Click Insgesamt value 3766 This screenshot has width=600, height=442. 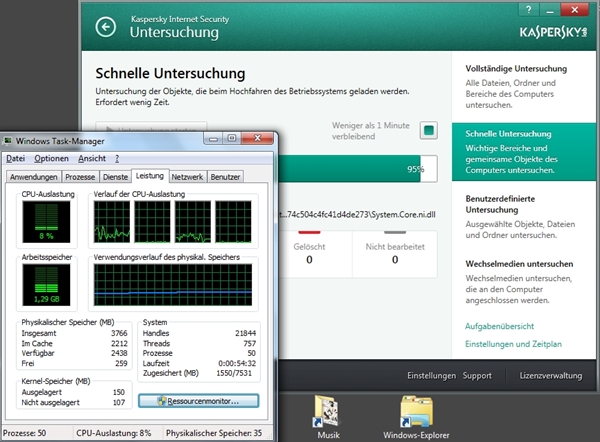point(119,333)
